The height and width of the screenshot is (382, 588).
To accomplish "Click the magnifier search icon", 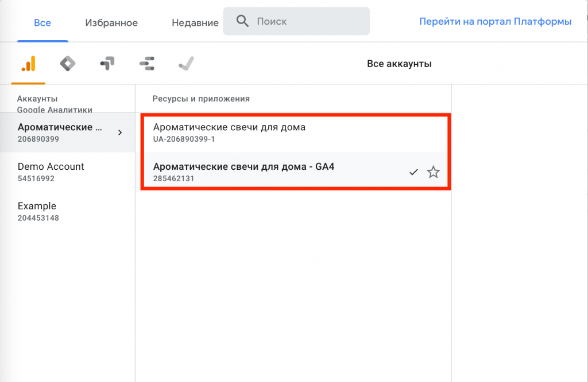I will [x=242, y=22].
